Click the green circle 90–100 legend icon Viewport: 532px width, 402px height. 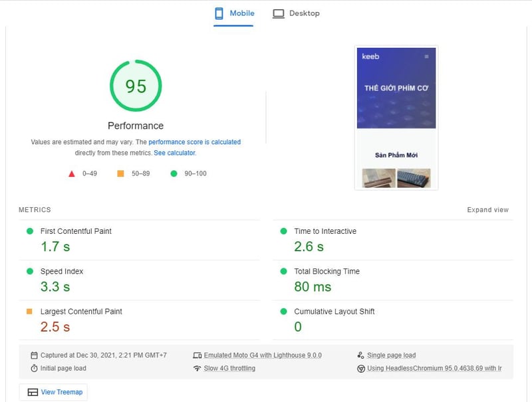pos(174,173)
